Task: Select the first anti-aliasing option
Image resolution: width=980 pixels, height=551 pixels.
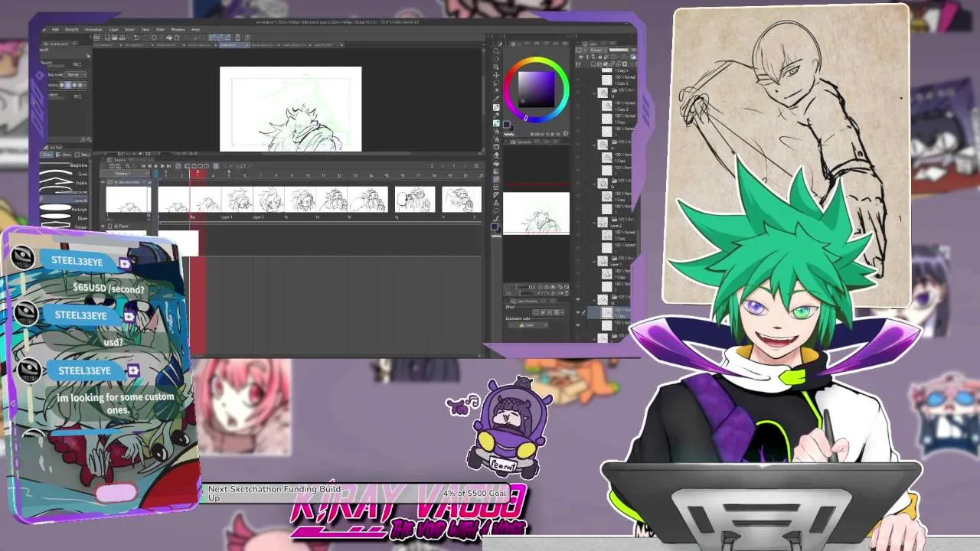Action: pyautogui.click(x=62, y=85)
